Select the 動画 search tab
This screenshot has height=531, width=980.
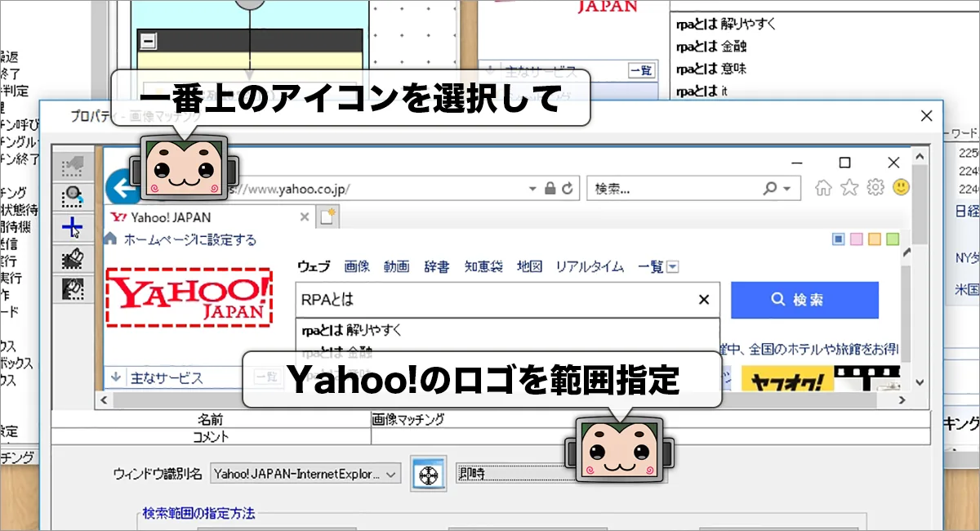(x=396, y=266)
